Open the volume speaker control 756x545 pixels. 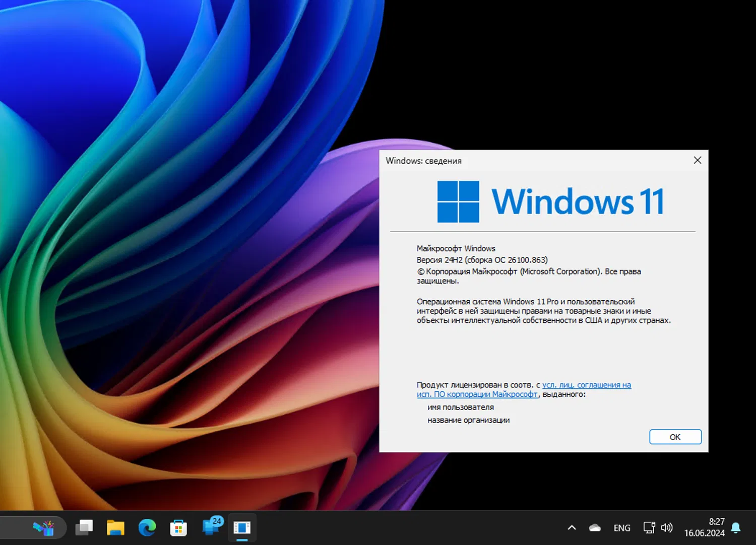[666, 527]
